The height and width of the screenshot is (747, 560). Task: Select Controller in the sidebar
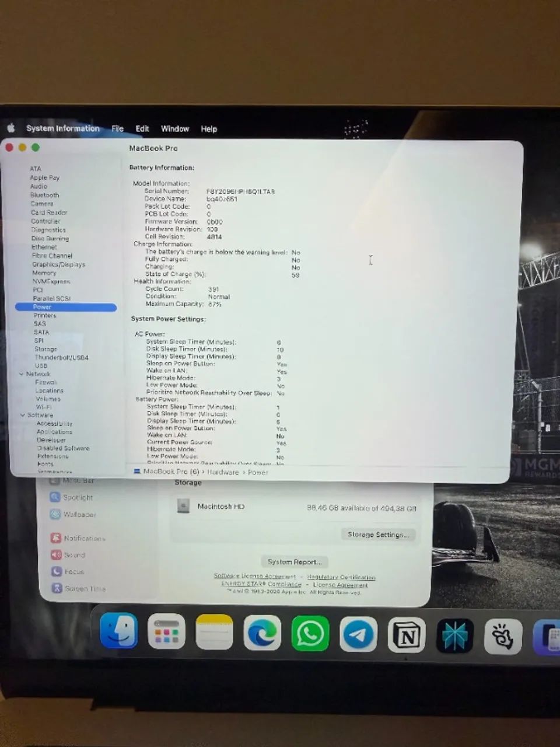(x=45, y=221)
